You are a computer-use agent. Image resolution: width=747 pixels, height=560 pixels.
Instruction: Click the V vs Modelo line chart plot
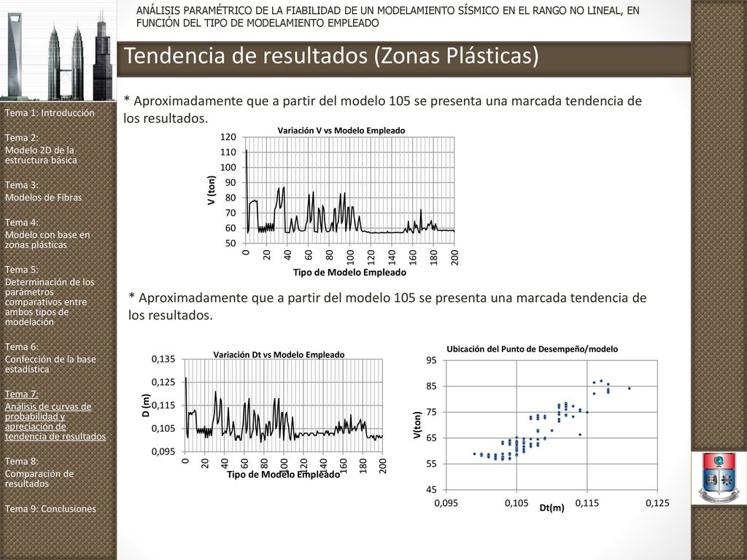(x=349, y=190)
